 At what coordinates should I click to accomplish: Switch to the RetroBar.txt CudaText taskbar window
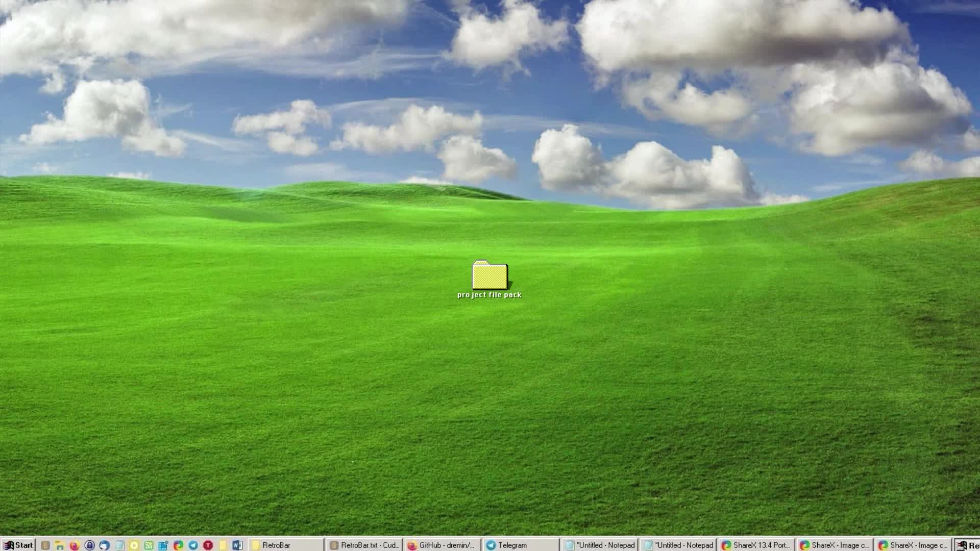(364, 545)
